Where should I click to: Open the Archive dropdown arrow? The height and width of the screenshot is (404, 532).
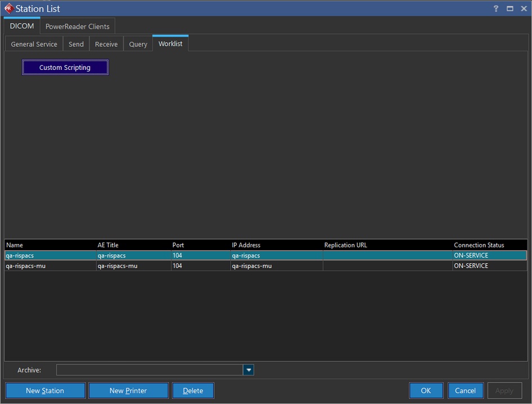tap(248, 370)
